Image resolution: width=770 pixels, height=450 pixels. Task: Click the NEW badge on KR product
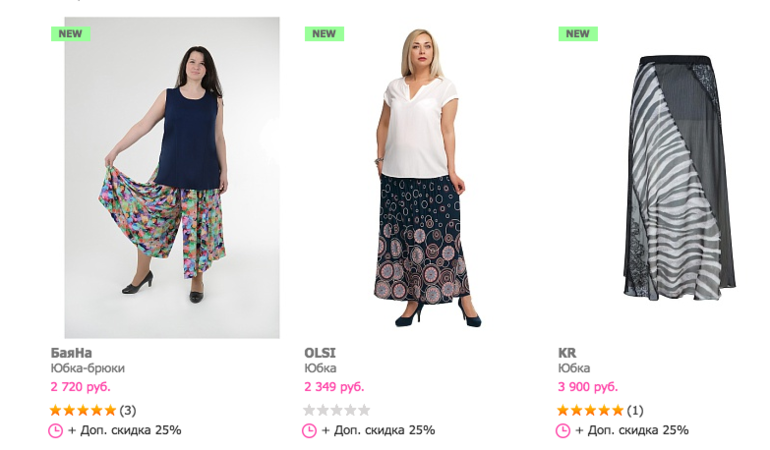[578, 33]
